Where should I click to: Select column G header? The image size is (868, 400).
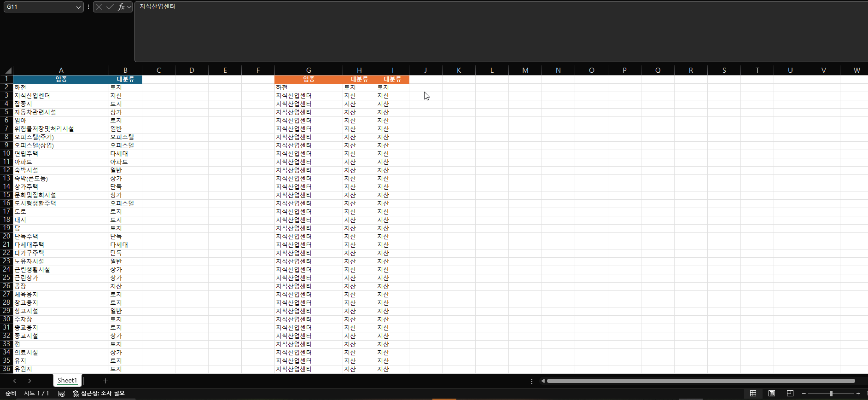pos(309,70)
